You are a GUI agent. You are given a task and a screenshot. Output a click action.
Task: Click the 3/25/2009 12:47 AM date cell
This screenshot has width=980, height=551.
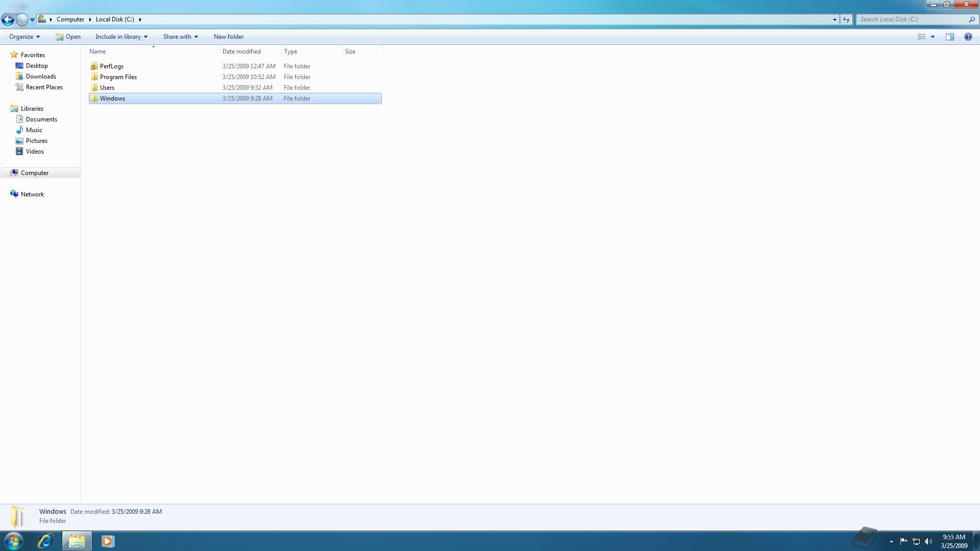click(x=249, y=66)
